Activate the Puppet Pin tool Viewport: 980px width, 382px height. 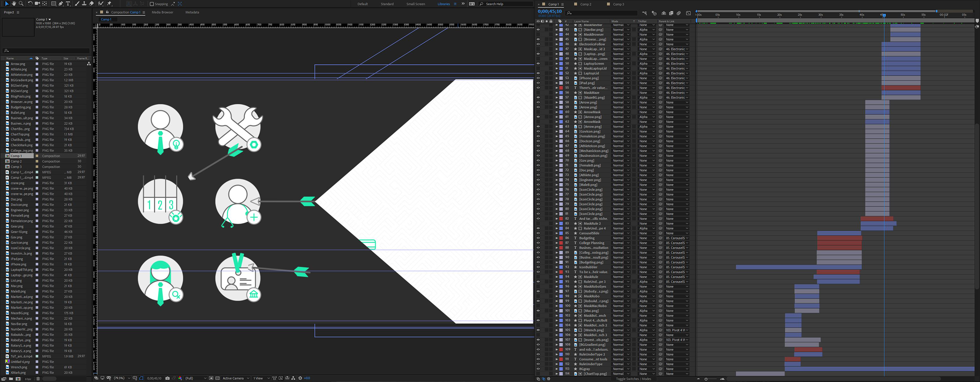110,3
